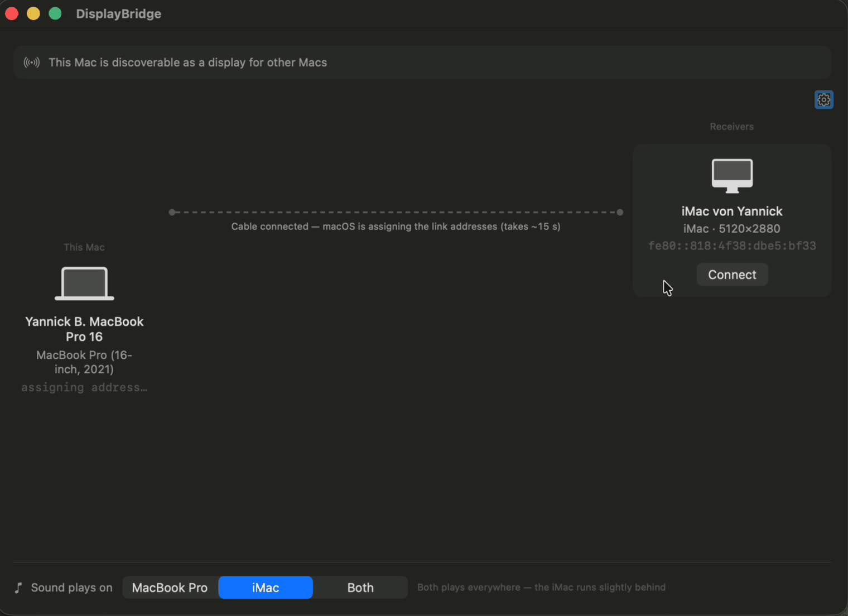Open settings via the gear icon
The height and width of the screenshot is (616, 848).
point(824,100)
